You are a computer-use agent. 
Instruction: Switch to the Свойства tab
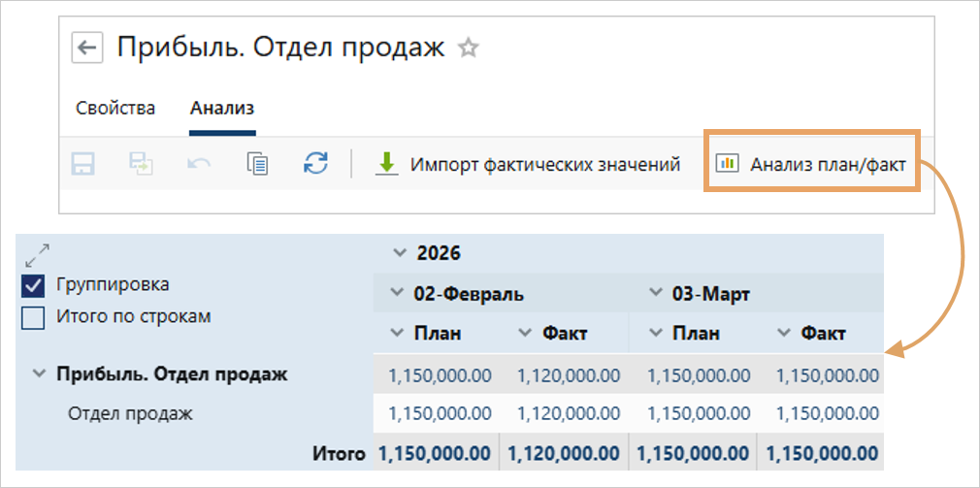[115, 108]
